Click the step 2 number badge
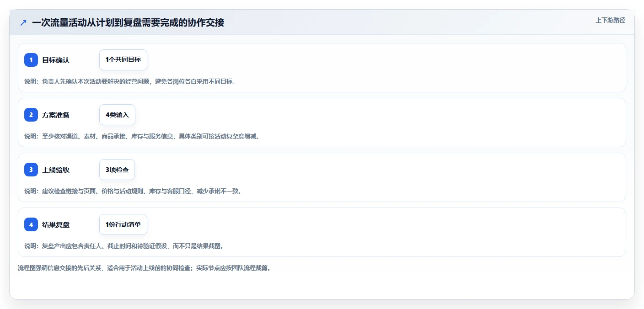 pyautogui.click(x=31, y=115)
